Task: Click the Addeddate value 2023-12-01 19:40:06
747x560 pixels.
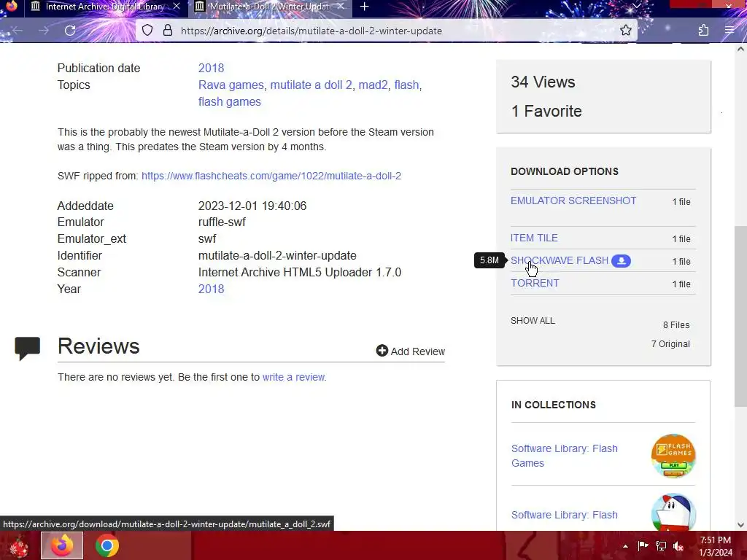Action: pos(252,206)
